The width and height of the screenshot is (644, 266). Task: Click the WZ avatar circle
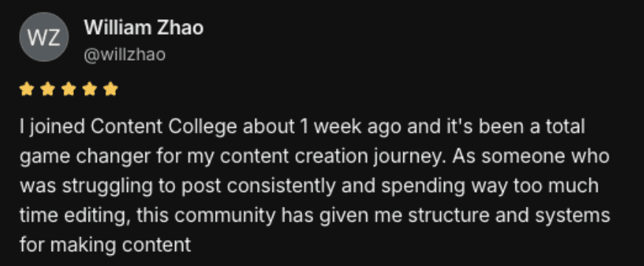(44, 37)
